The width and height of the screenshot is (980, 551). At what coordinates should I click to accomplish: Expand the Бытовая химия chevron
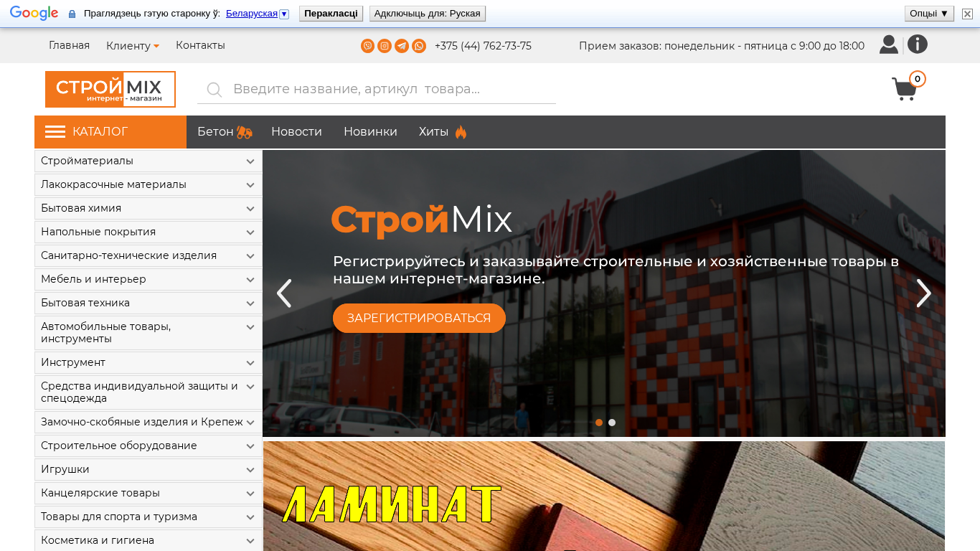pos(250,209)
